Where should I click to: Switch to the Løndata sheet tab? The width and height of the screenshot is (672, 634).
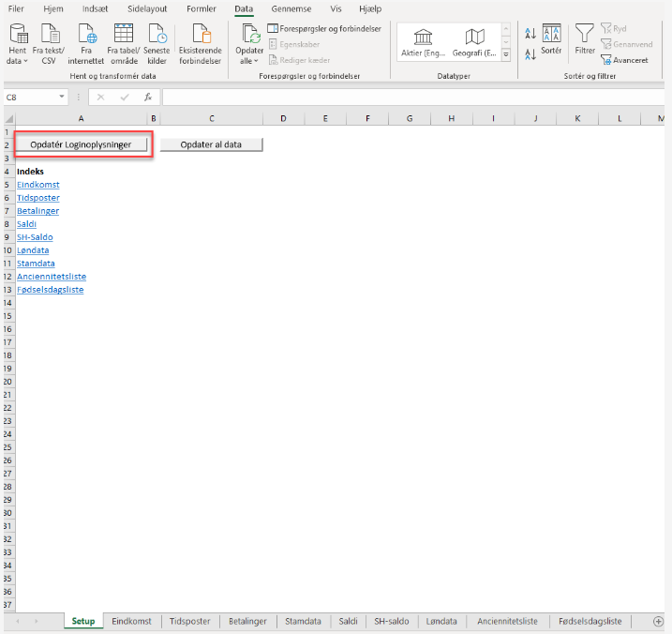[x=441, y=621]
